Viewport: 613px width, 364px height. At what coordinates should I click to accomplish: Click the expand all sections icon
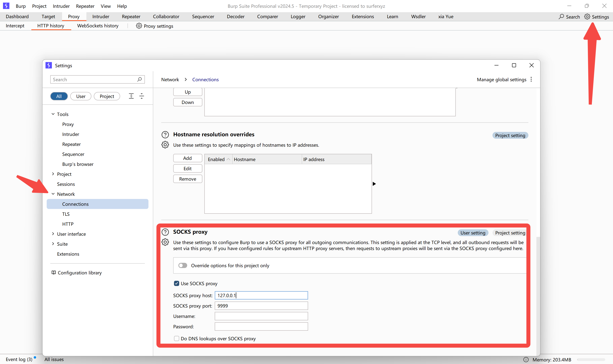point(131,96)
